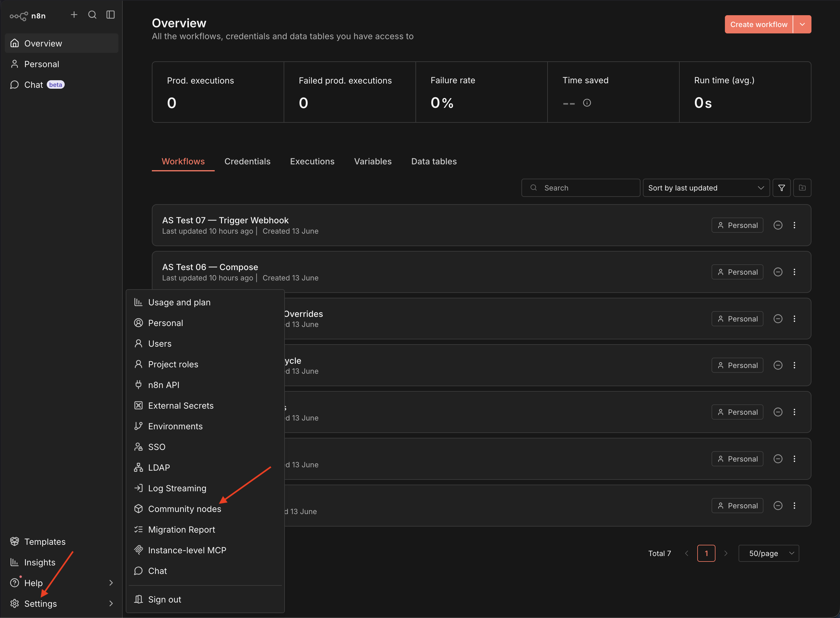Open SSO settings

click(x=205, y=447)
